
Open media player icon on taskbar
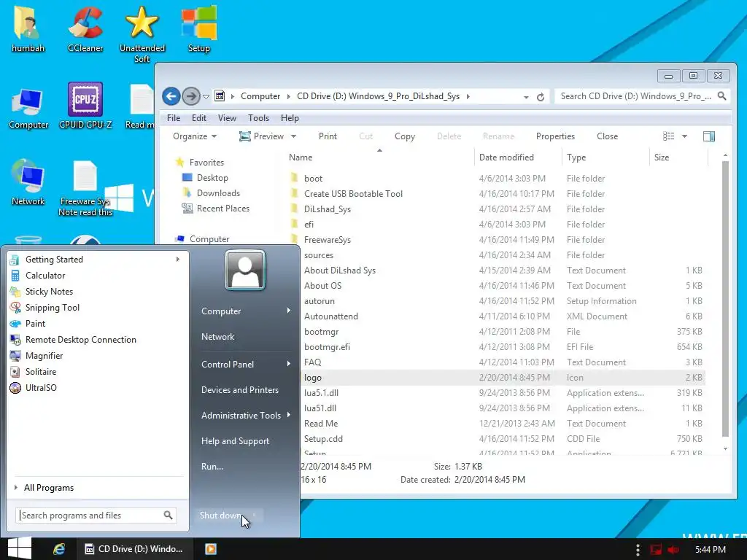tap(211, 549)
